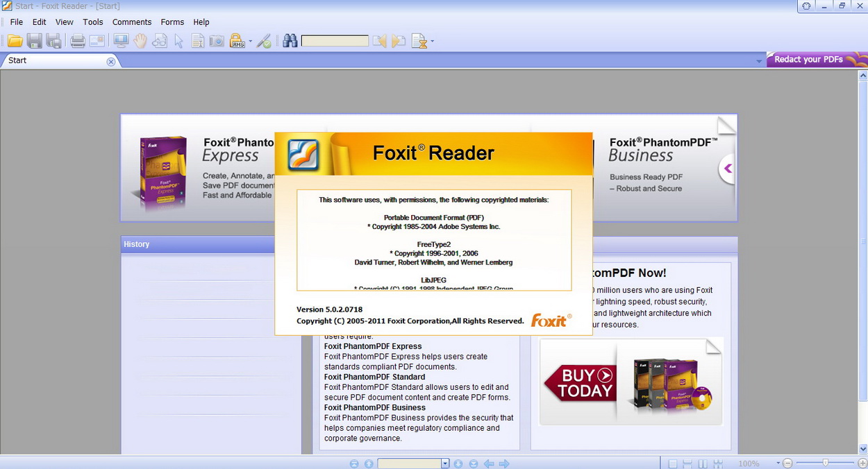Viewport: 868px width, 469px height.
Task: Click the zoom slider handle
Action: (825, 463)
